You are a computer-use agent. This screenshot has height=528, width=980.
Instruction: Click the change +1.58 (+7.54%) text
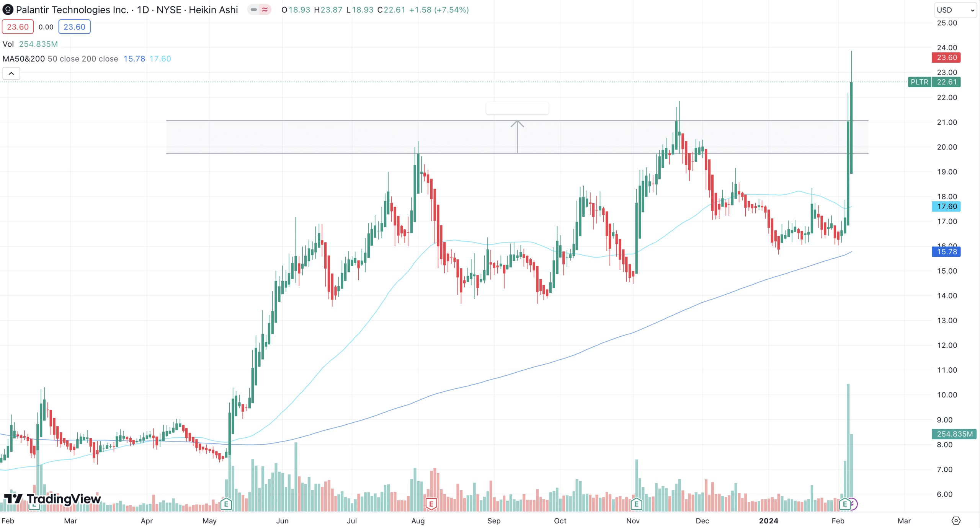pos(439,10)
